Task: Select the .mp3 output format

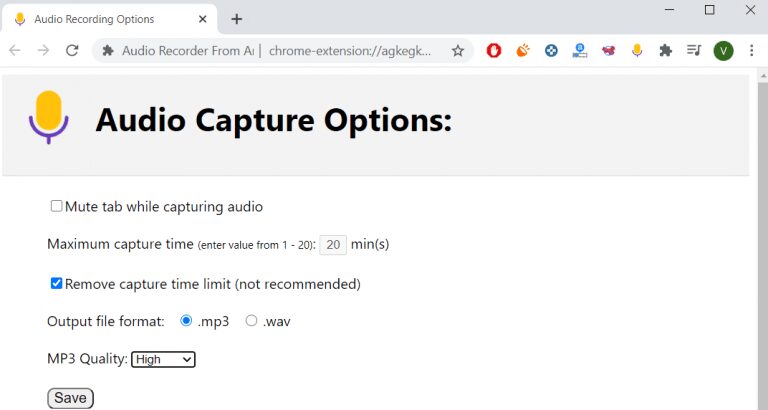Action: click(x=186, y=320)
